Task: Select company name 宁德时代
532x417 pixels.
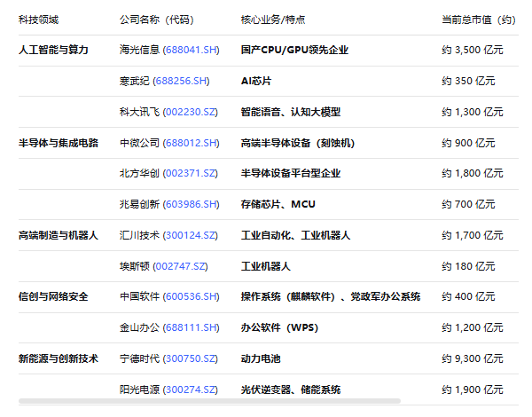Action: pos(139,358)
